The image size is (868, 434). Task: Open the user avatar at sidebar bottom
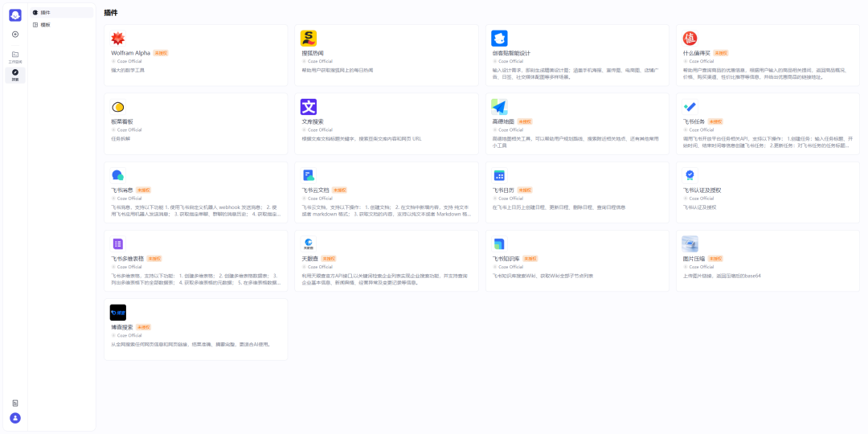click(x=15, y=418)
